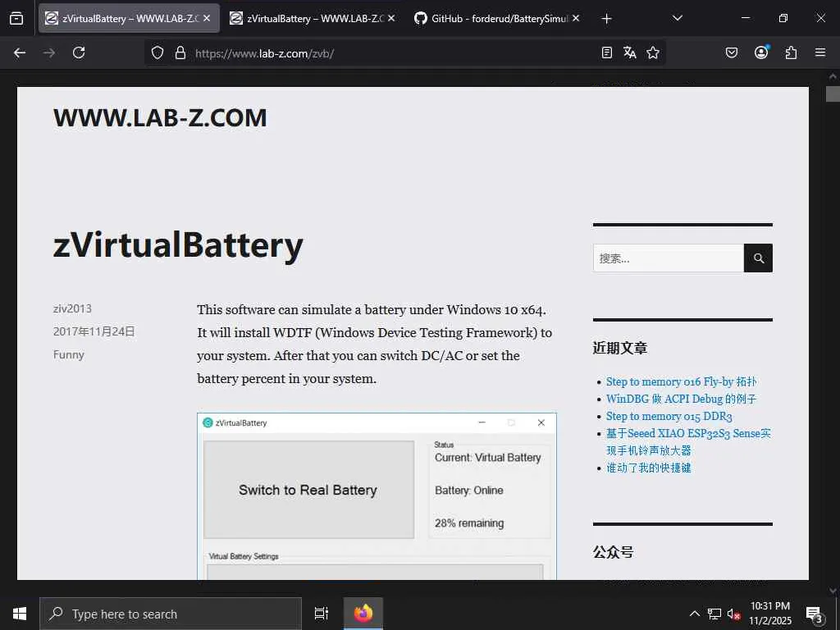Open the WWW.LAB-Z.COM site title link
840x630 pixels.
[160, 117]
